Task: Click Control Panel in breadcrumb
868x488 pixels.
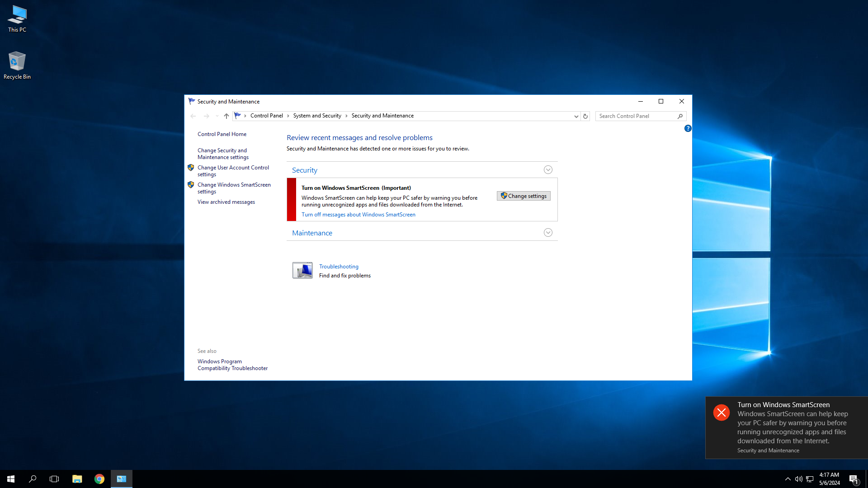Action: (267, 116)
